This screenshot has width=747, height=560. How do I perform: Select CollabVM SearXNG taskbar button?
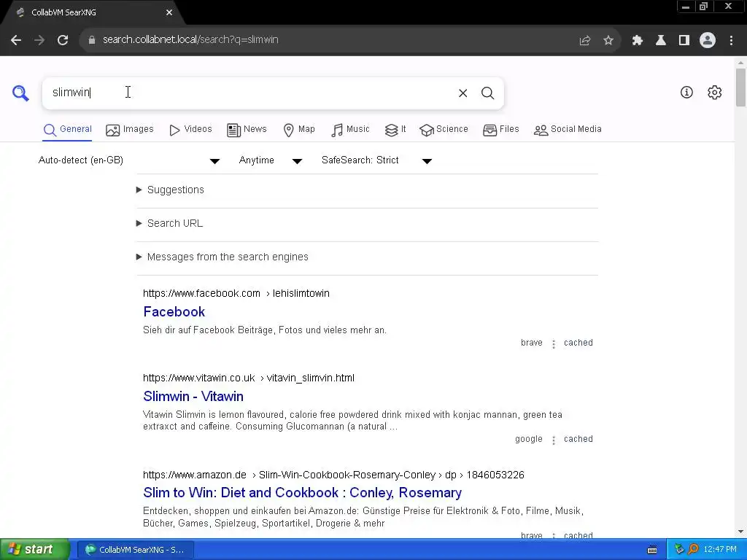point(135,550)
